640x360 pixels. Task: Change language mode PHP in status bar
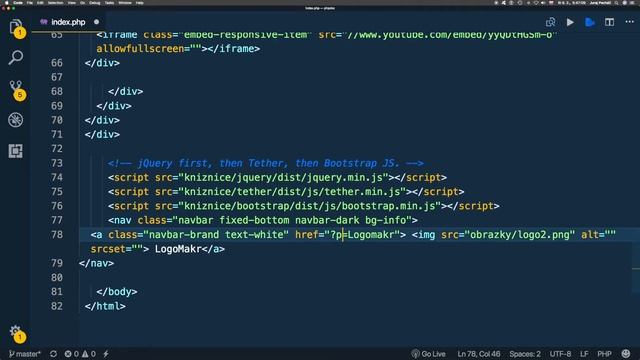click(604, 354)
